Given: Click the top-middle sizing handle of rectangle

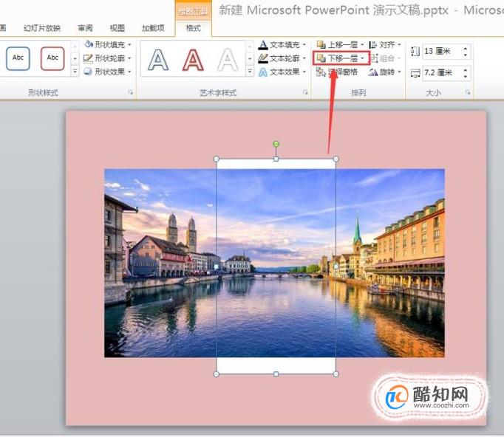Looking at the screenshot, I should tap(276, 159).
